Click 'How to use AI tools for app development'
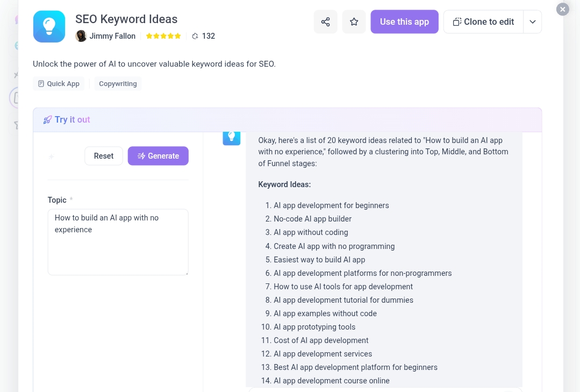The image size is (580, 392). (x=343, y=287)
